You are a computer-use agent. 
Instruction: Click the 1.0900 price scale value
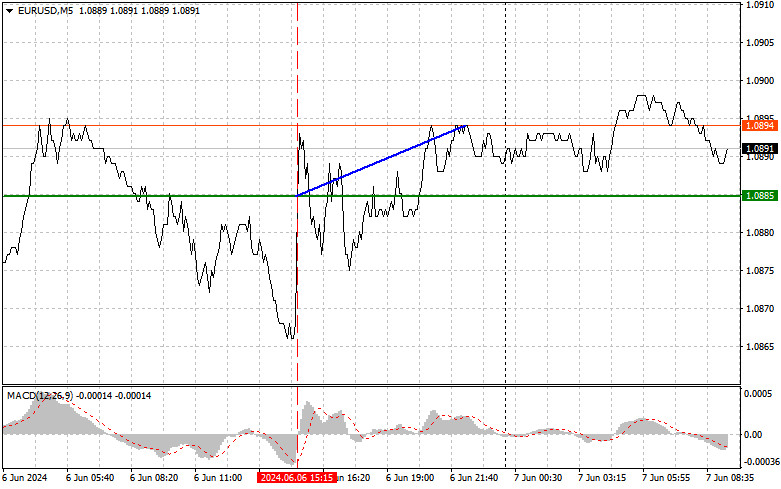coord(760,81)
